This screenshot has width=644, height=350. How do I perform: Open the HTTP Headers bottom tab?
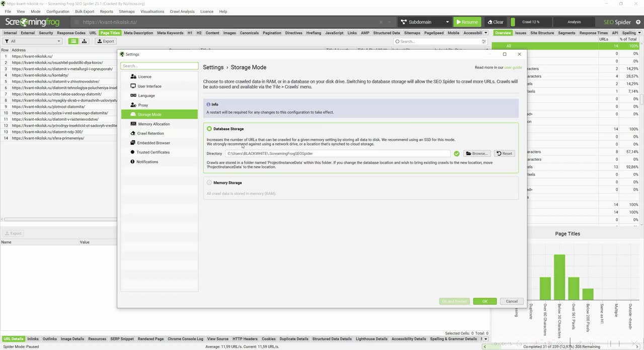[x=245, y=339]
